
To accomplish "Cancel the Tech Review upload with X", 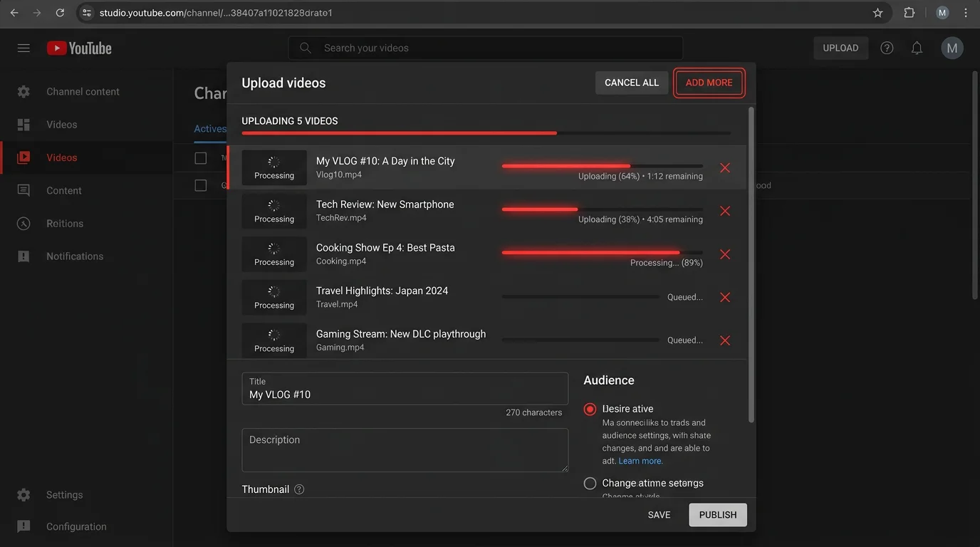I will pos(725,211).
